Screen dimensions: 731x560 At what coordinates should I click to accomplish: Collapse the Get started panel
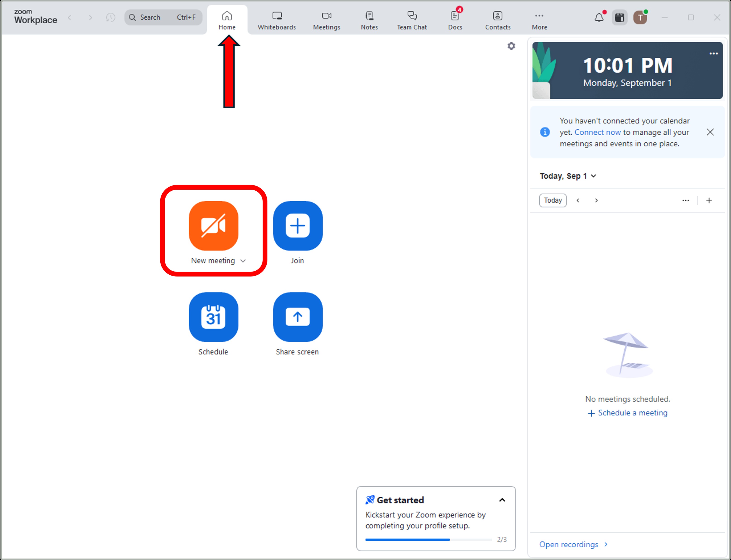tap(502, 500)
